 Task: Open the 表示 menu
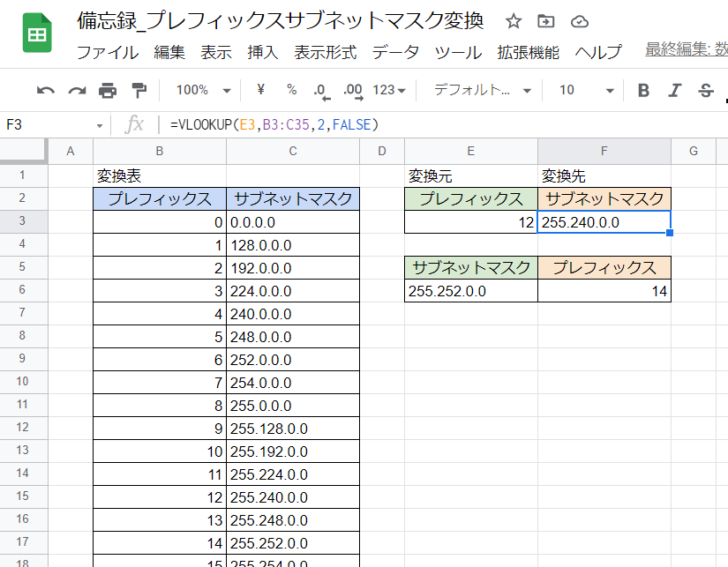(216, 52)
